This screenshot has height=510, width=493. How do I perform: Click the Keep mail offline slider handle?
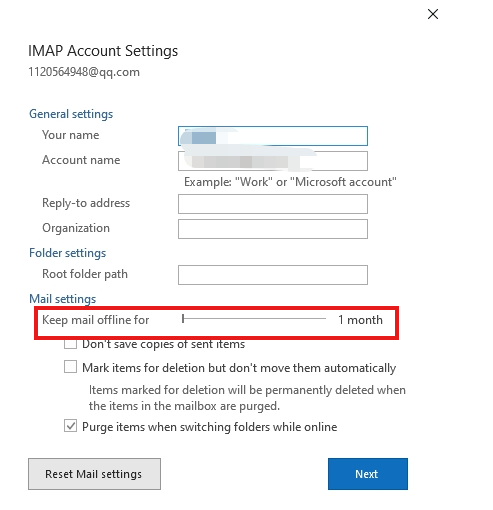(x=183, y=319)
